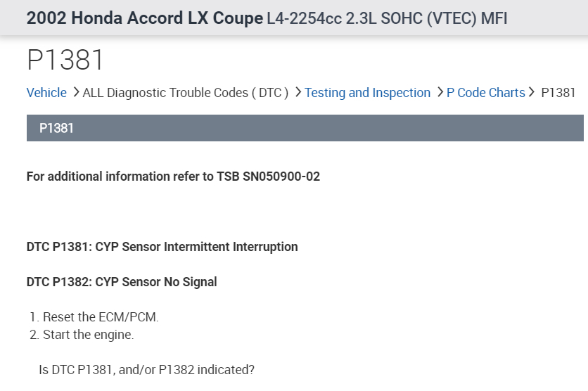This screenshot has width=588, height=391.
Task: Click the large P1381 page heading
Action: coord(65,60)
